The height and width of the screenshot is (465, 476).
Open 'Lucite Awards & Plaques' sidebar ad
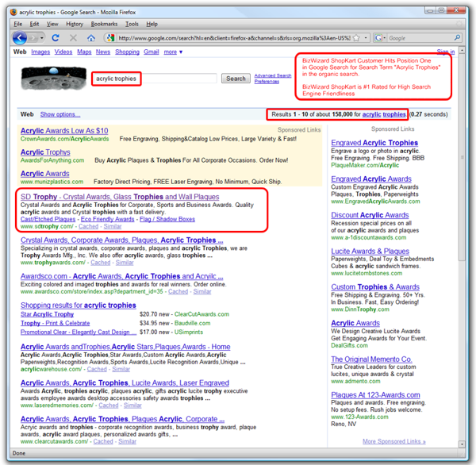(370, 252)
